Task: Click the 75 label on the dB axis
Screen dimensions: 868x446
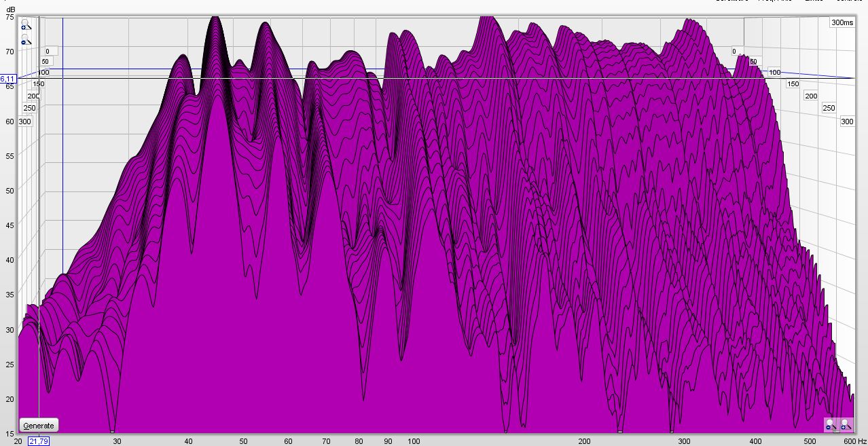Action: 10,17
